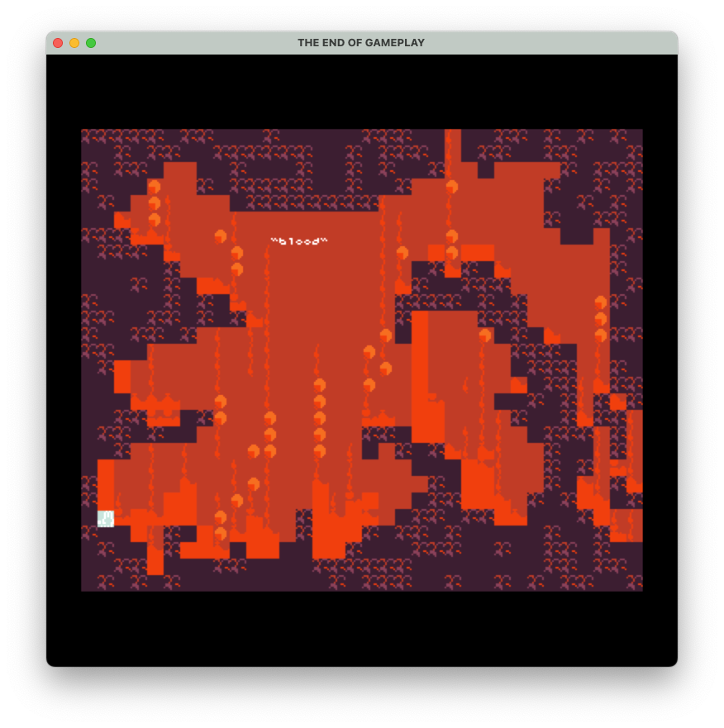The height and width of the screenshot is (728, 724).
Task: Click the "blood" caption text
Action: click(299, 241)
